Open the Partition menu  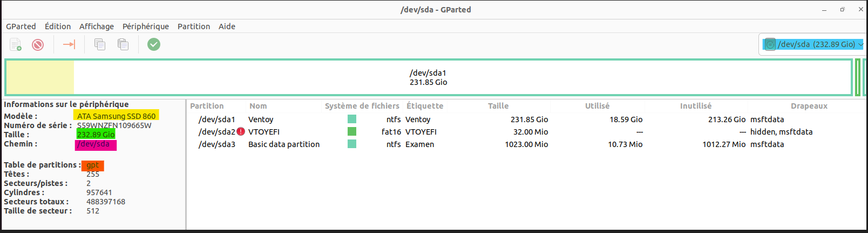(x=194, y=26)
